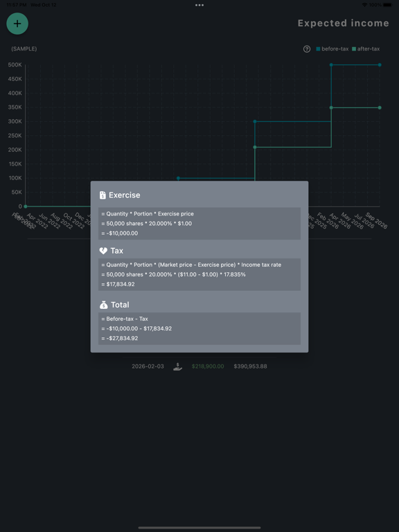Select the Total heading in popup
The height and width of the screenshot is (532, 399).
120,305
